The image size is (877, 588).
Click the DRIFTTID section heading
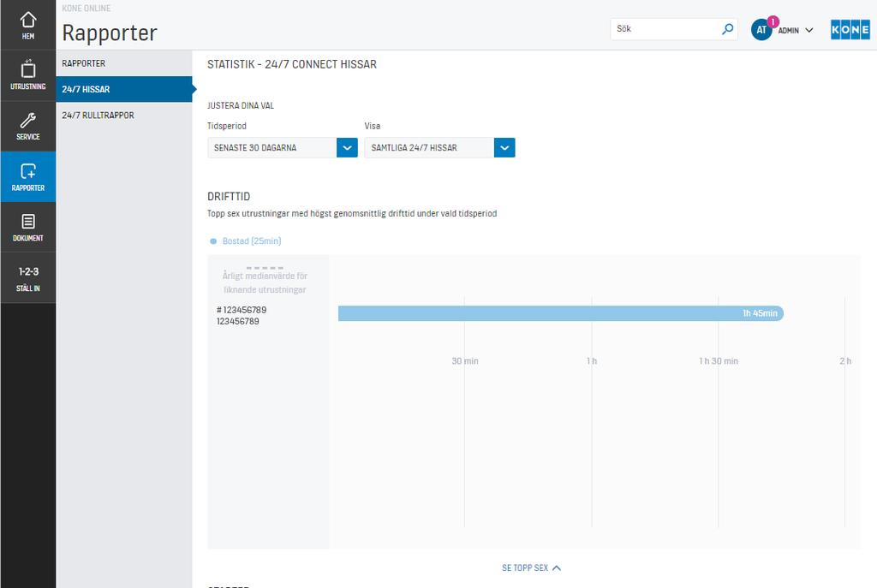pos(229,197)
